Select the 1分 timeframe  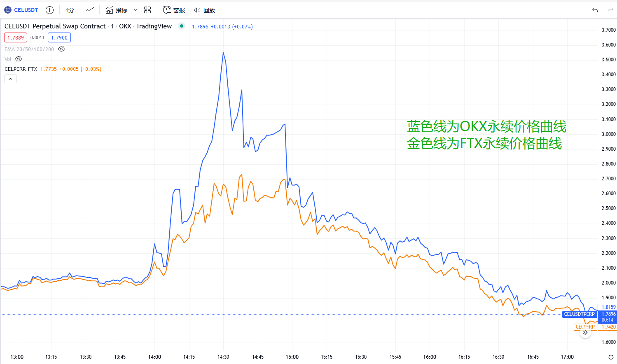pos(70,10)
